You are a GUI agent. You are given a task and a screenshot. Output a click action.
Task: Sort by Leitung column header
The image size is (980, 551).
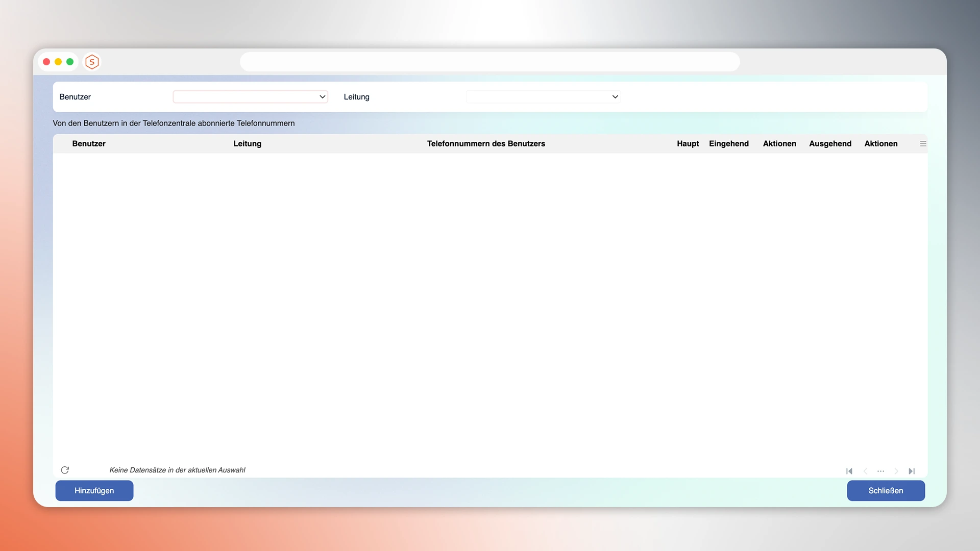(x=247, y=144)
